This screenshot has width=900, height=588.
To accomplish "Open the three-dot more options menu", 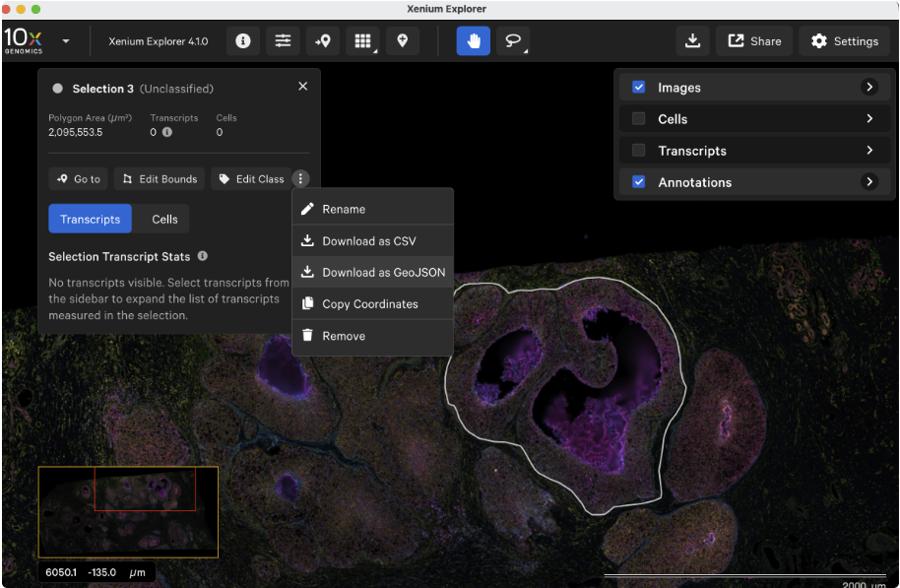I will click(x=300, y=178).
